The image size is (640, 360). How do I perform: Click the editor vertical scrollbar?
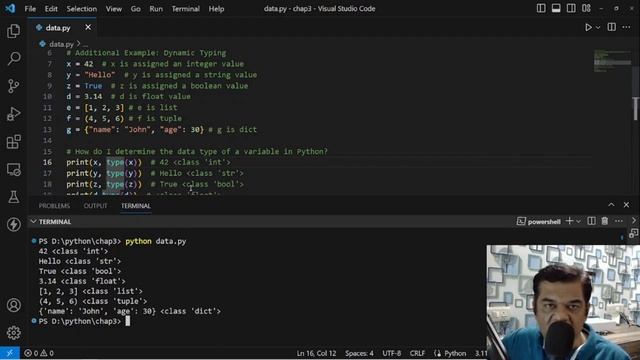635,109
